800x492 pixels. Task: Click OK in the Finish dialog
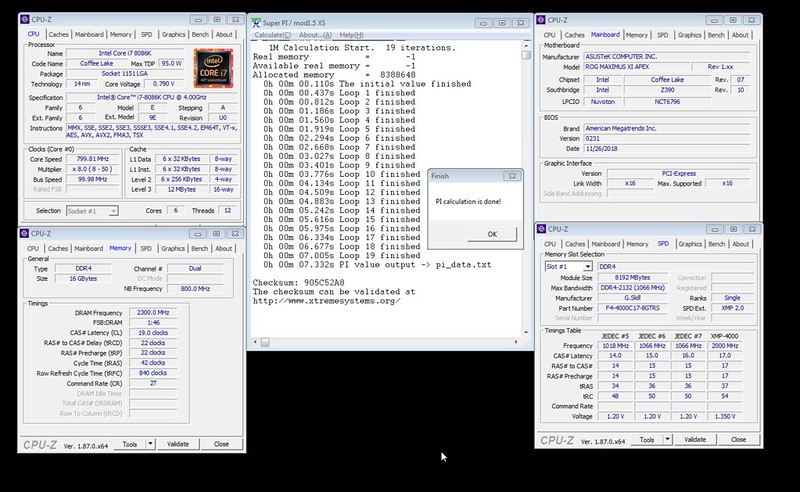pos(492,234)
